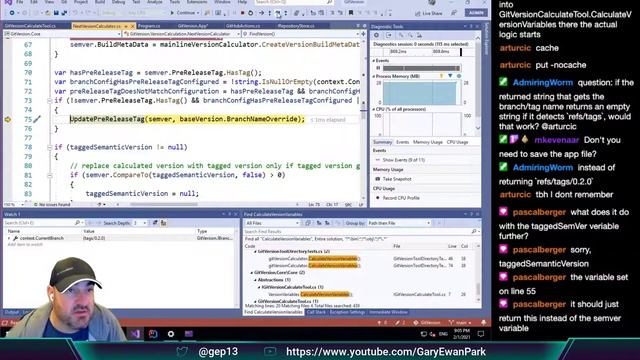Collapse the CPU graph section

[x=373, y=109]
